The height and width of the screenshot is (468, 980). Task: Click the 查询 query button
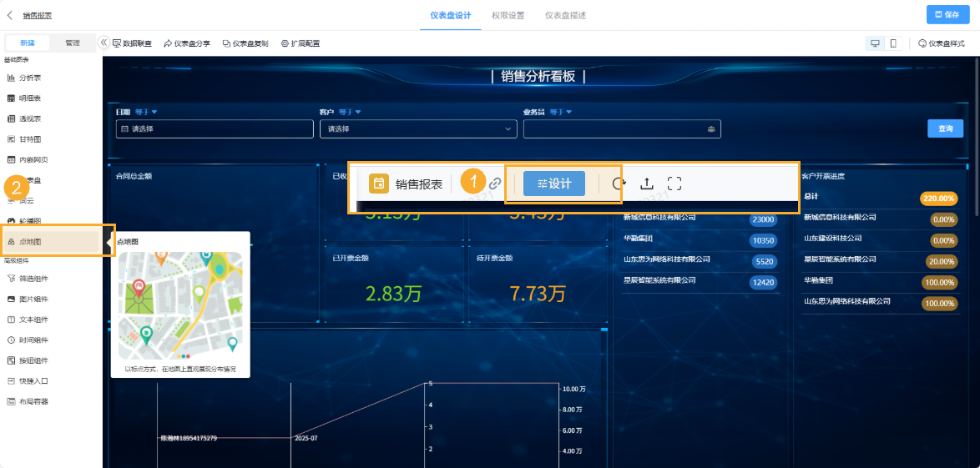[x=945, y=128]
